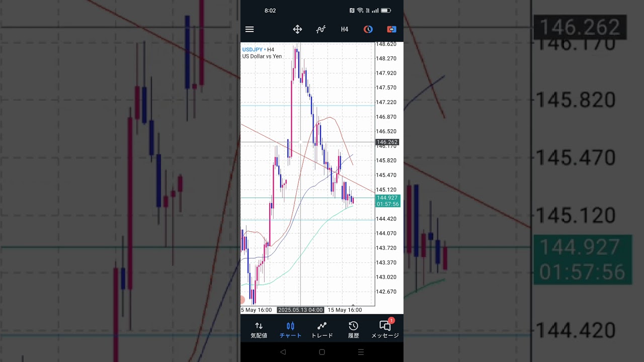Viewport: 644px width, 362px height.
Task: Switch to the トレード trade tab
Action: [322, 329]
